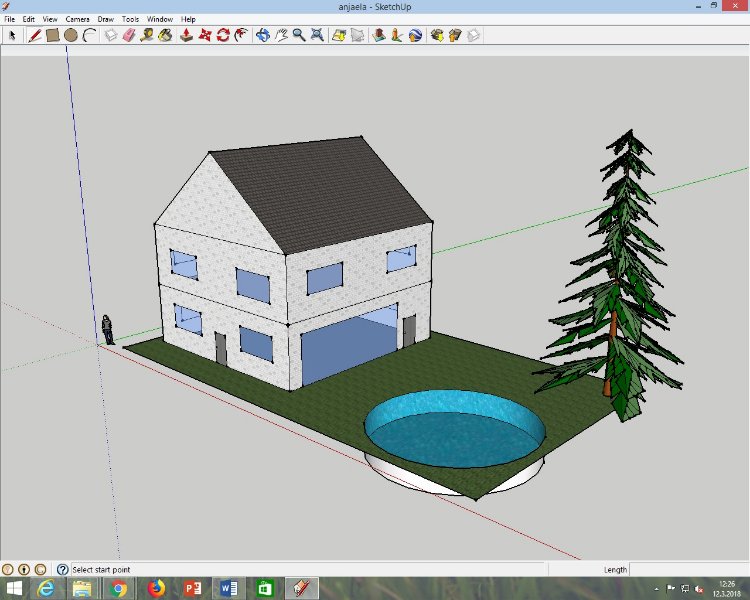The width and height of the screenshot is (750, 600).
Task: Select the arrow Select tool
Action: [13, 35]
